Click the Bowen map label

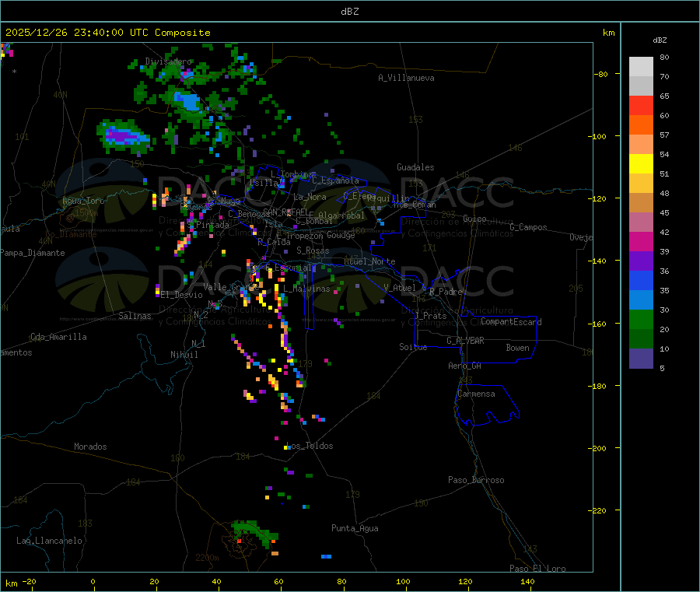[x=517, y=348]
